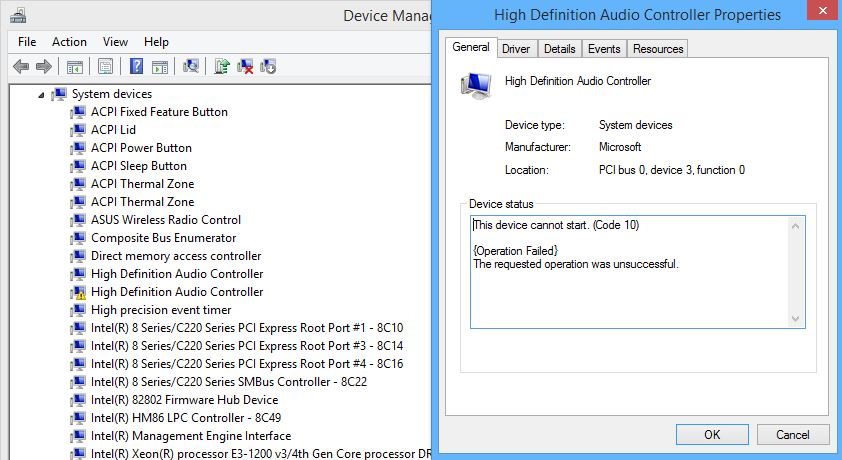842x460 pixels.
Task: Click the Back arrow toolbar icon
Action: click(21, 67)
